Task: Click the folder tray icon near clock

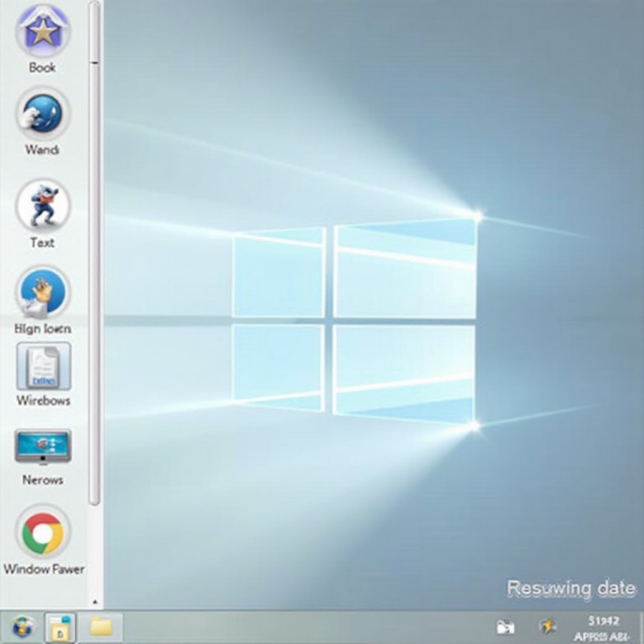Action: tap(506, 627)
